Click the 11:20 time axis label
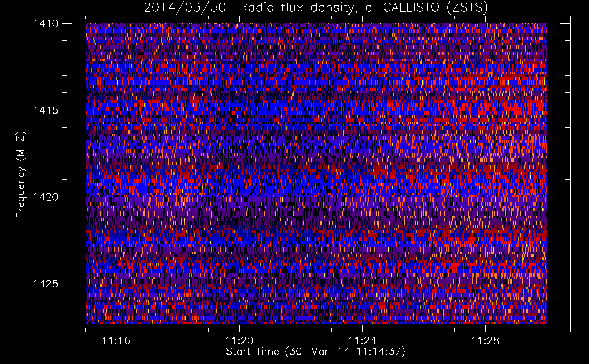Screen dimensions: 589x364 [x=239, y=341]
